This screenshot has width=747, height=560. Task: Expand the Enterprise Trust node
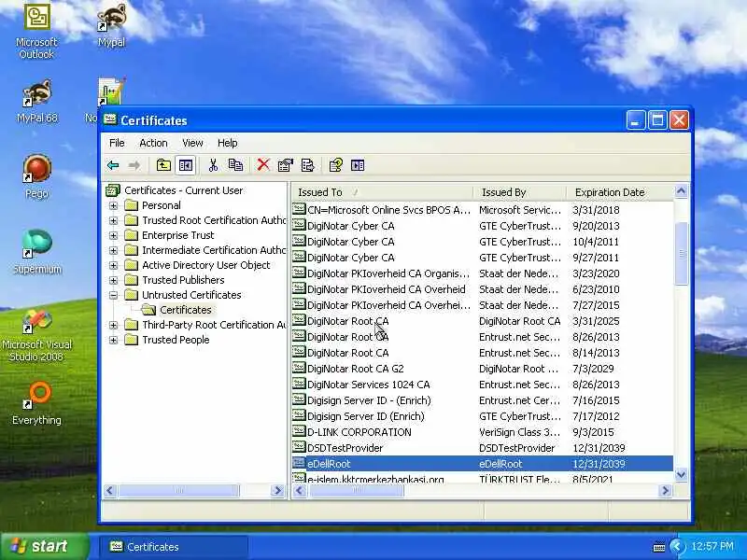[x=113, y=235]
